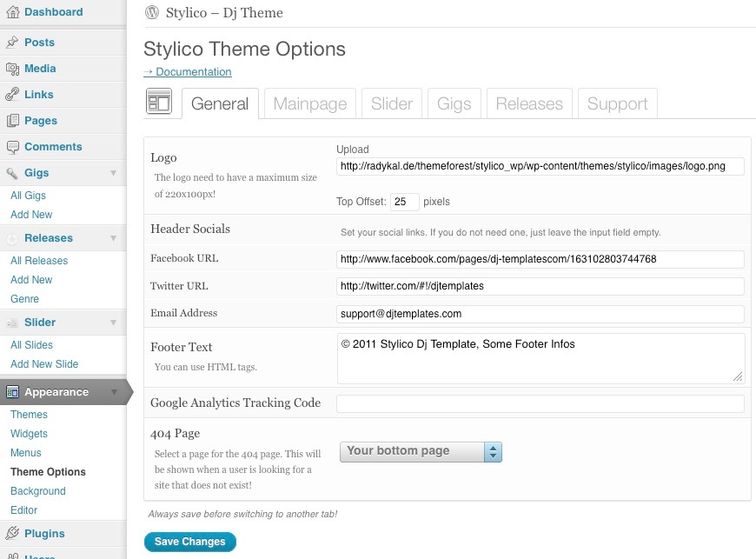Screen dimensions: 756x559
Task: Click the Links chain icon
Action: [x=12, y=95]
